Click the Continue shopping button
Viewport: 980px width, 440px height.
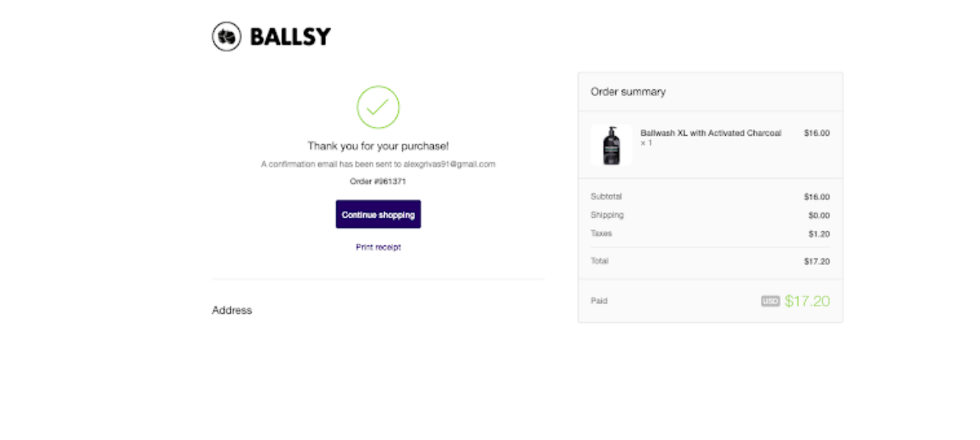coord(379,215)
